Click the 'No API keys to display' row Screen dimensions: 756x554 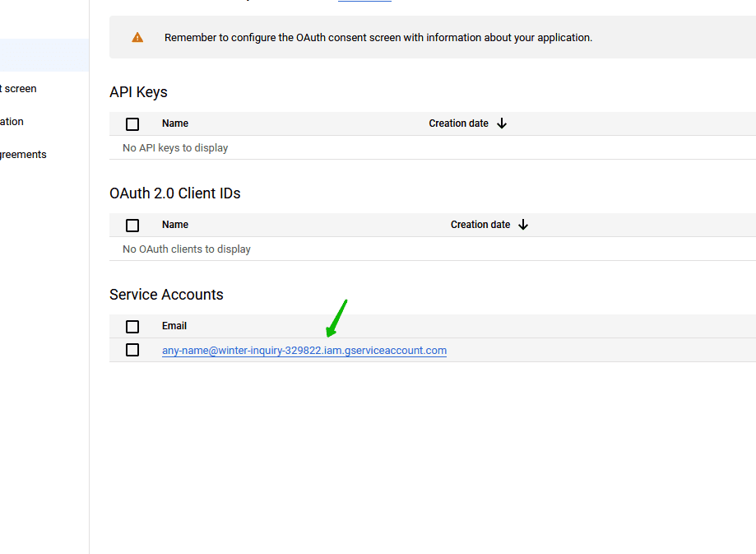tap(175, 148)
